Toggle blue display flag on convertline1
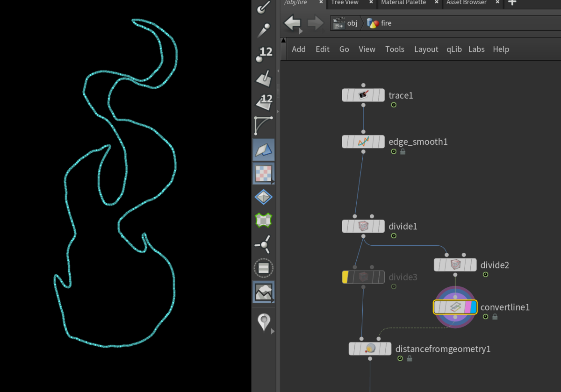The height and width of the screenshot is (392, 561). (x=473, y=307)
